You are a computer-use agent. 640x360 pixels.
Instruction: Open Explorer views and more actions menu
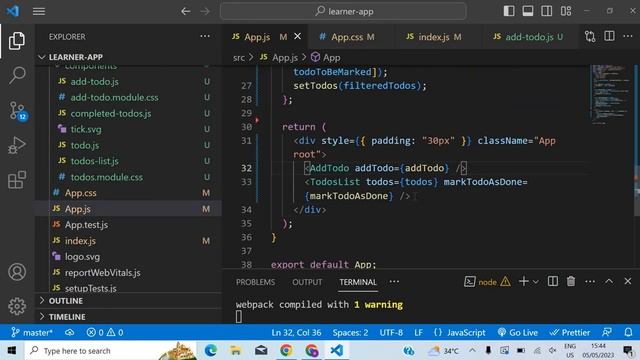[x=205, y=36]
